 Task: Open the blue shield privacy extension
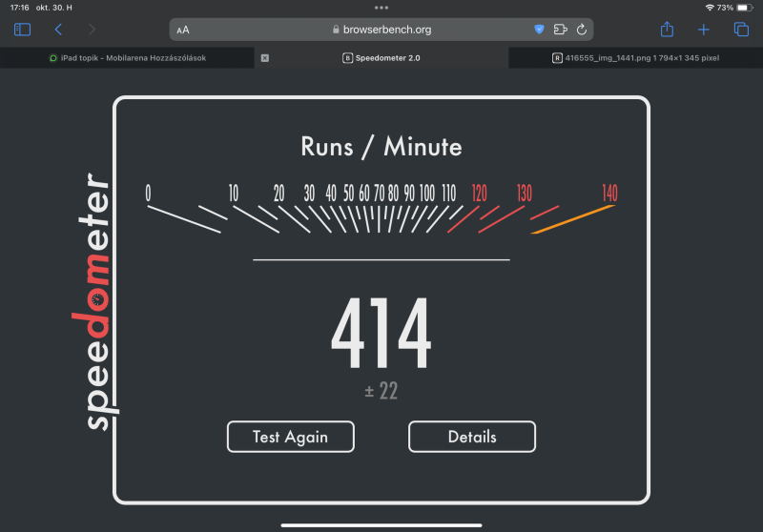(539, 30)
